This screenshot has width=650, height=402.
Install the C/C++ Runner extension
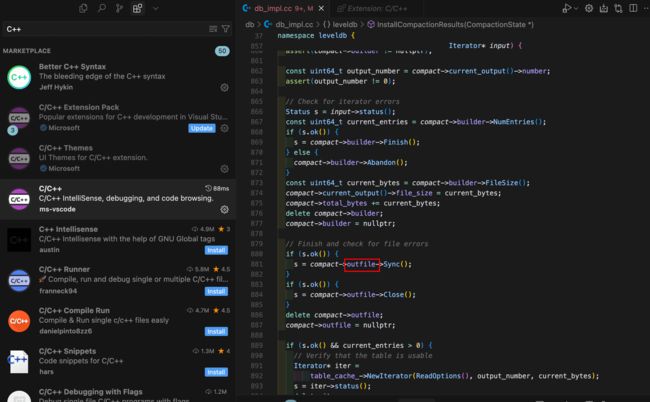pos(216,291)
